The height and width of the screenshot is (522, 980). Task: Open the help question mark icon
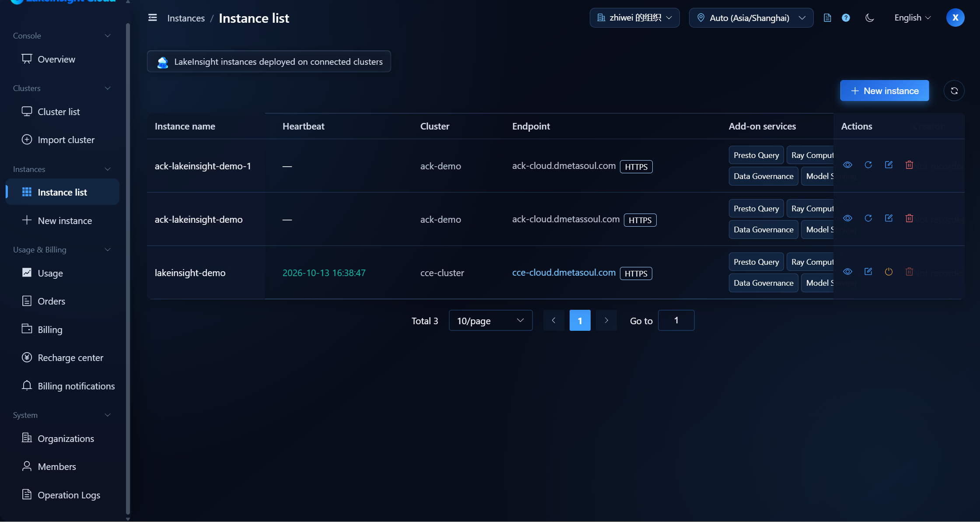coord(846,18)
